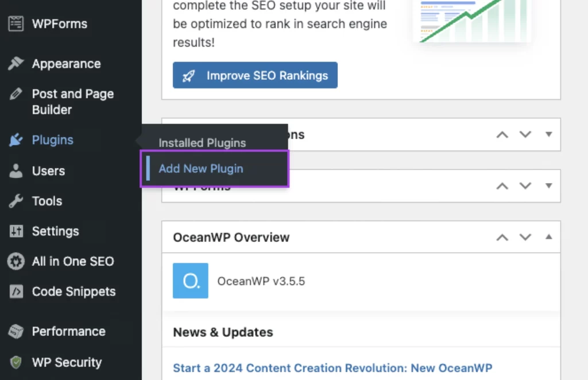This screenshot has height=380, width=588.
Task: Click the Plugins plug icon
Action: point(16,140)
